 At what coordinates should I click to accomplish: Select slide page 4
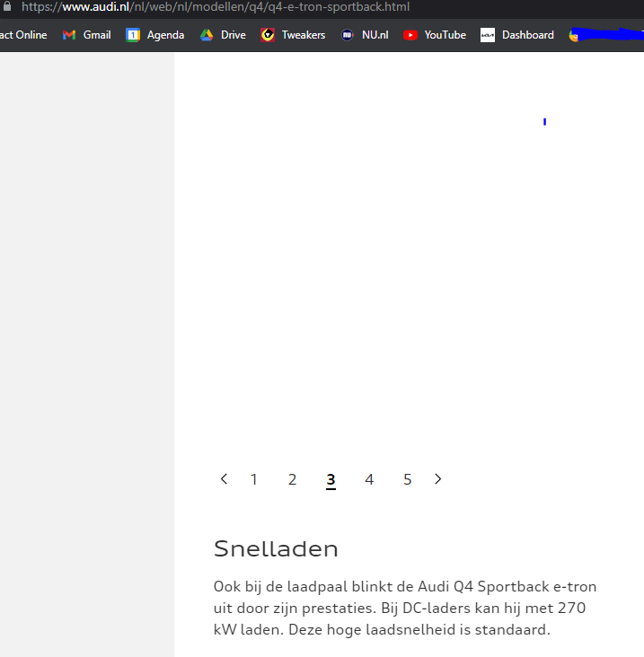(x=369, y=479)
